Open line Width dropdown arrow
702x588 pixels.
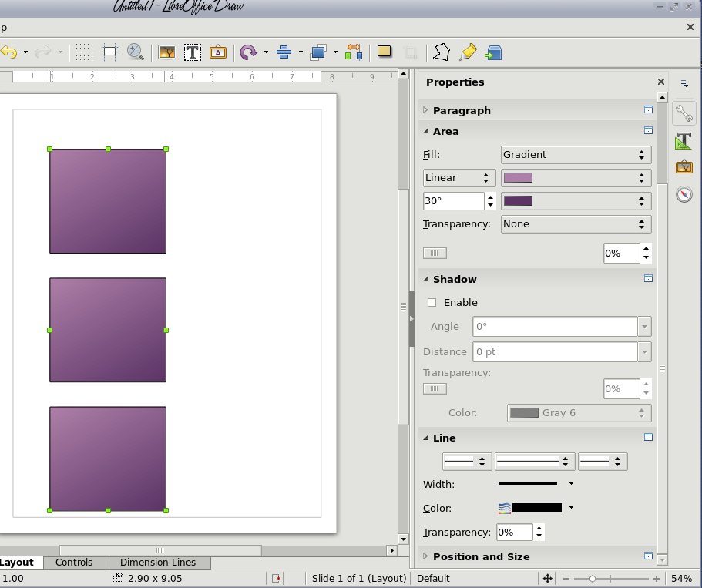tap(571, 484)
